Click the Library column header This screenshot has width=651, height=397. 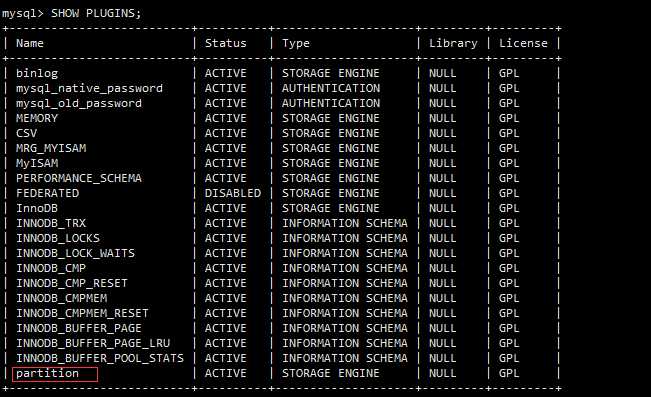coord(453,43)
